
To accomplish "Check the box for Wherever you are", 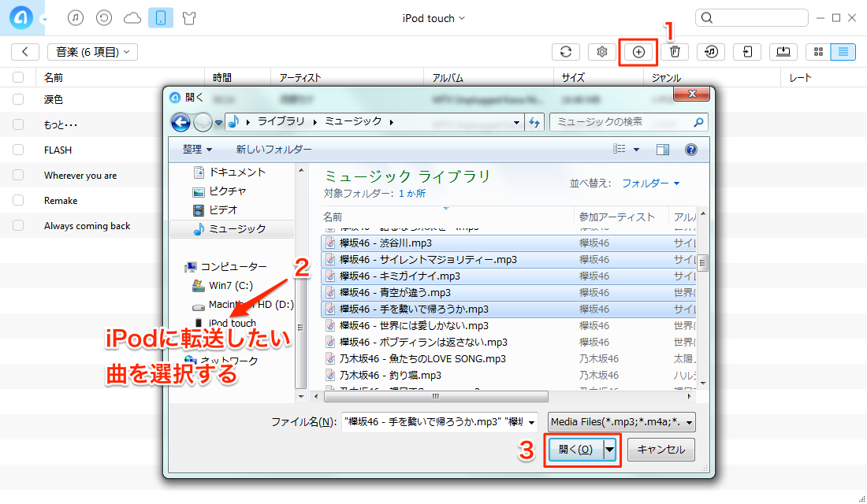I will tap(18, 175).
